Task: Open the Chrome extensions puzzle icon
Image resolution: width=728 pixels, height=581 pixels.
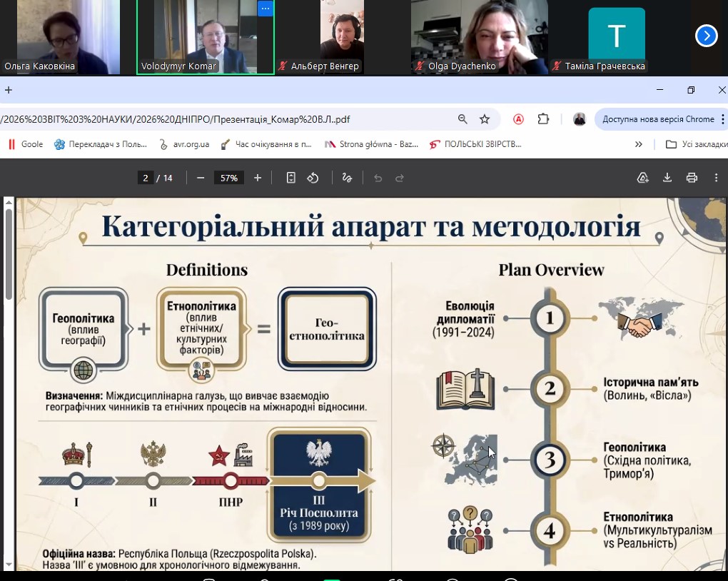Action: (544, 119)
